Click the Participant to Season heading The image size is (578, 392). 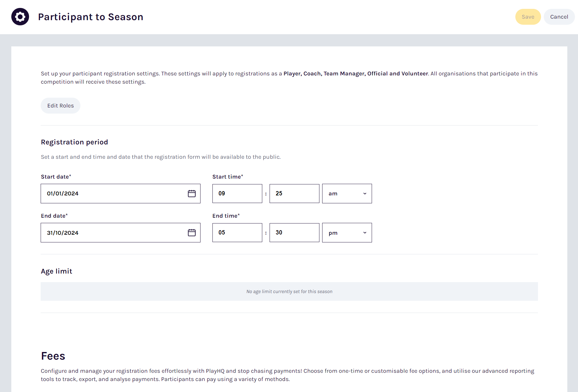[x=91, y=17]
